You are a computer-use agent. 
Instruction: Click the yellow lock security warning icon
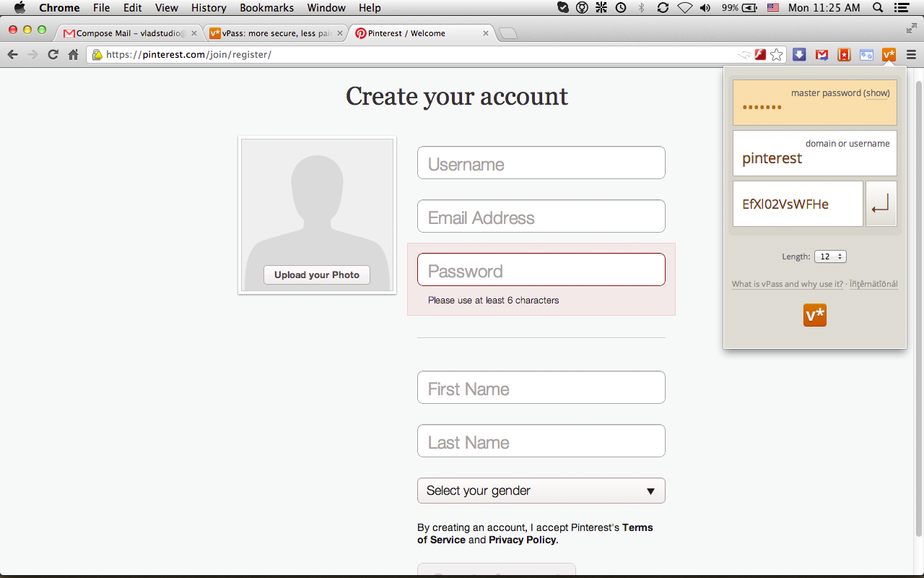97,55
